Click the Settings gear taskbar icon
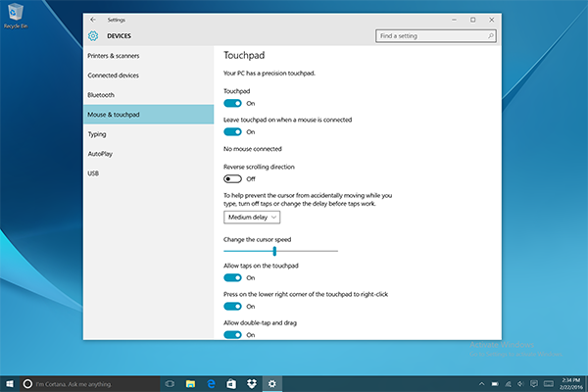 (x=271, y=384)
